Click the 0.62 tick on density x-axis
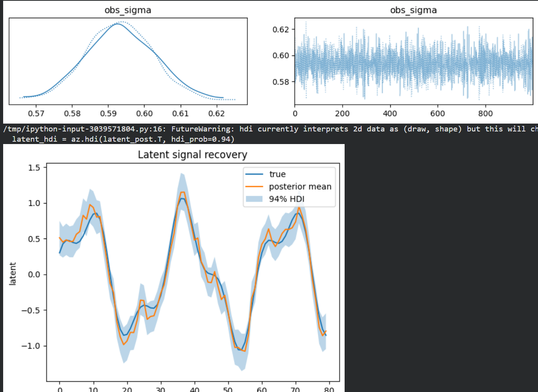The image size is (538, 392). tap(217, 114)
